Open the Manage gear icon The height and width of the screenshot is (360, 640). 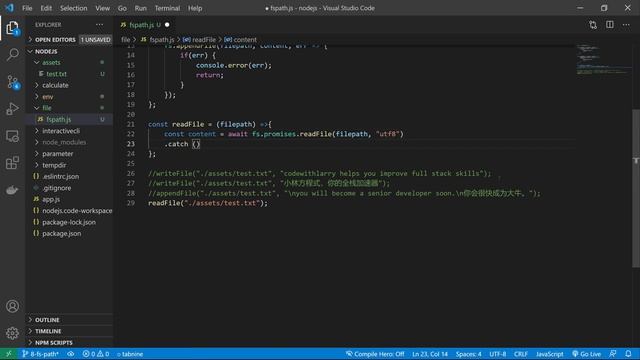coord(12,333)
